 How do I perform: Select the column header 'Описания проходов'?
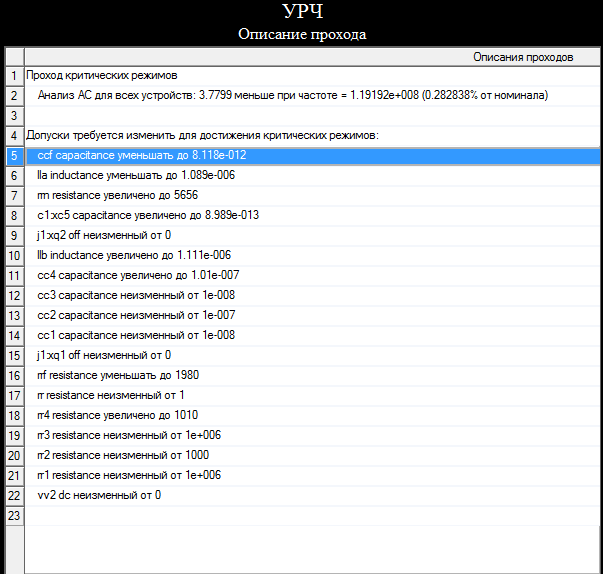pos(312,57)
